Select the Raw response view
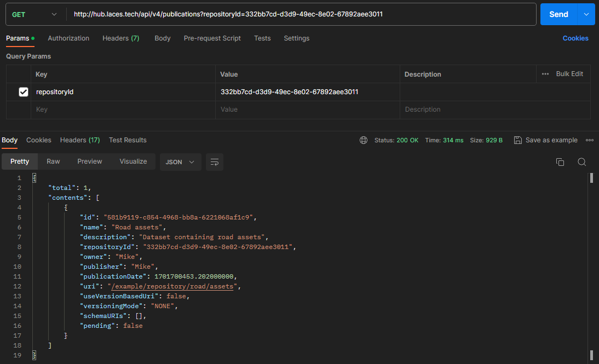The image size is (599, 364). point(53,161)
